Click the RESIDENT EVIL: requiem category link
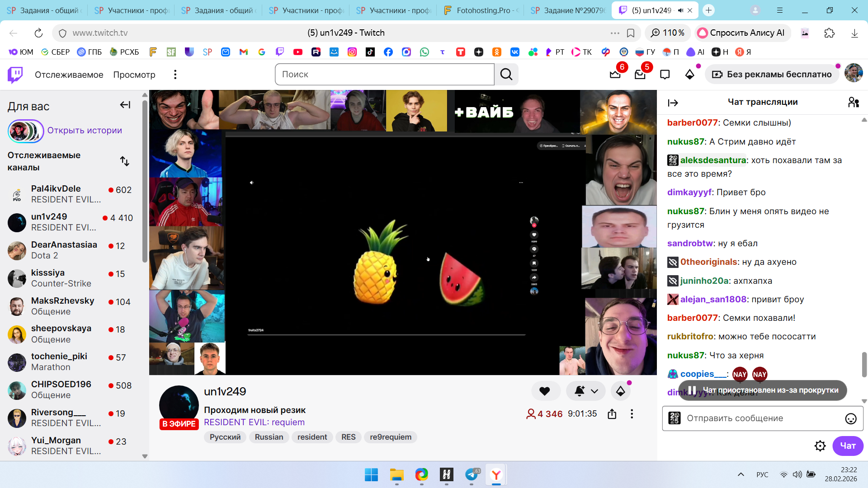Viewport: 868px width, 488px height. (254, 422)
